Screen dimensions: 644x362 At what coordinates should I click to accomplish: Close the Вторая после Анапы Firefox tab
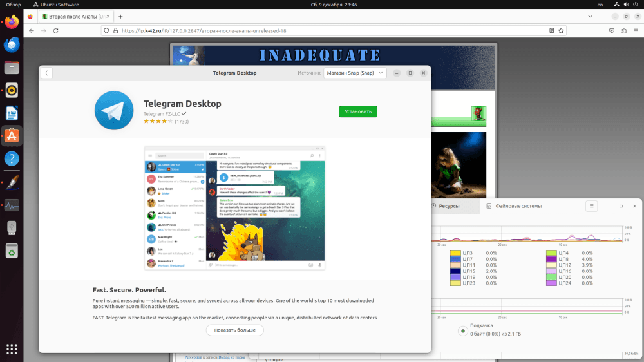coord(108,17)
